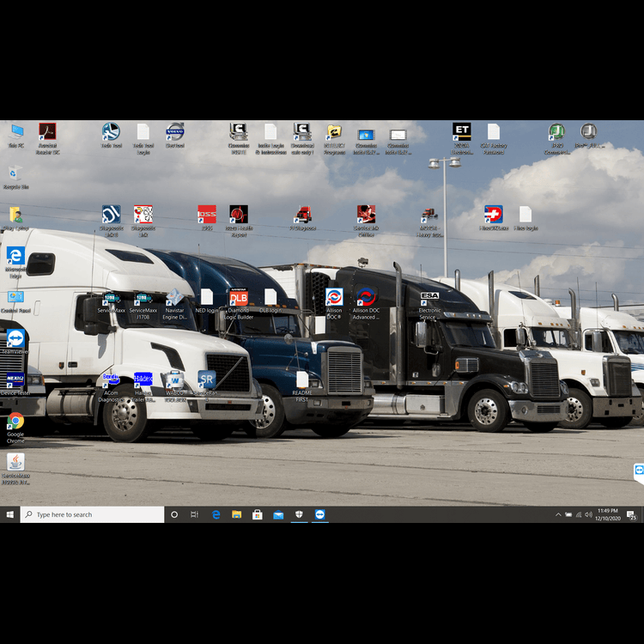Open the NED login file
Image resolution: width=644 pixels, height=644 pixels.
pyautogui.click(x=207, y=301)
